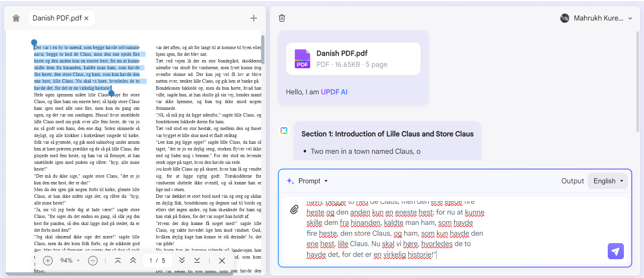Click 'PDF · 16.65KB · 5 page' file info
644x278 pixels.
point(352,64)
